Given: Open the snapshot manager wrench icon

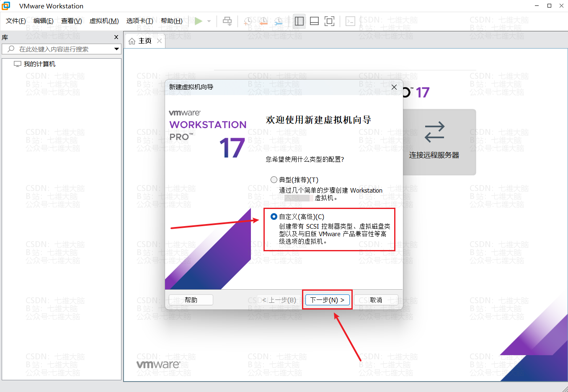Looking at the screenshot, I should pyautogui.click(x=279, y=21).
